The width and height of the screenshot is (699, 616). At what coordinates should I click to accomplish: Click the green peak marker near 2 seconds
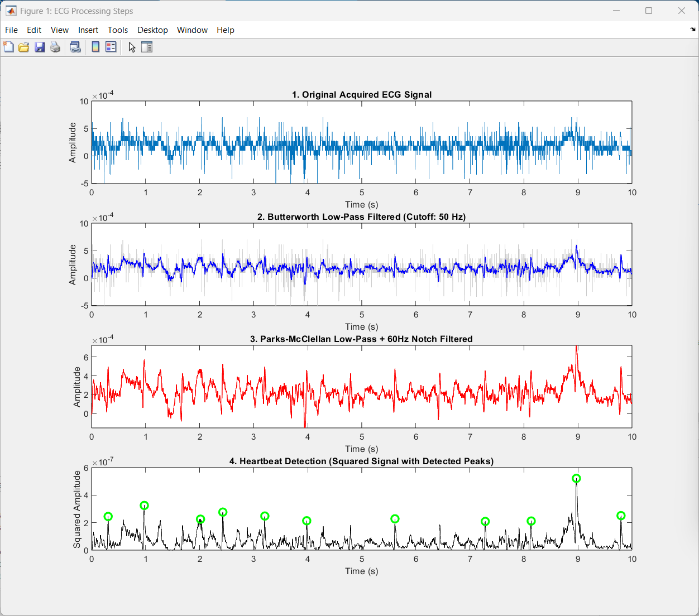200,519
